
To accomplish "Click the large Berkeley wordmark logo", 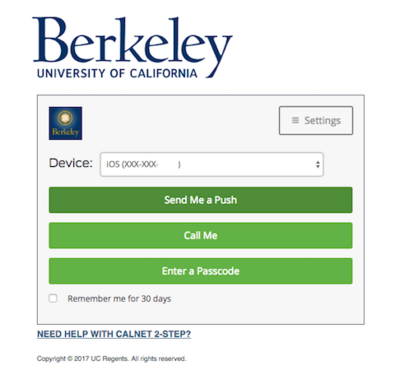I will pyautogui.click(x=132, y=48).
